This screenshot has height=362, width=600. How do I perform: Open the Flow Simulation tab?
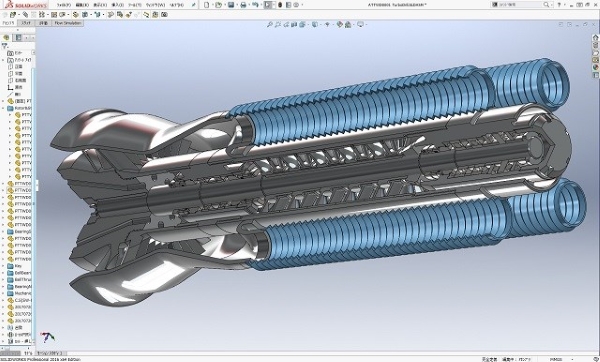[68, 23]
